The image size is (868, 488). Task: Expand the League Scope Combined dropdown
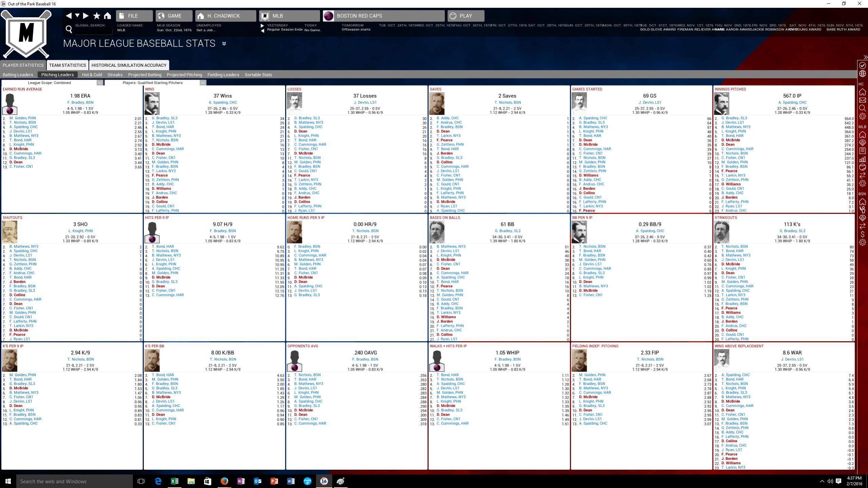pos(99,83)
